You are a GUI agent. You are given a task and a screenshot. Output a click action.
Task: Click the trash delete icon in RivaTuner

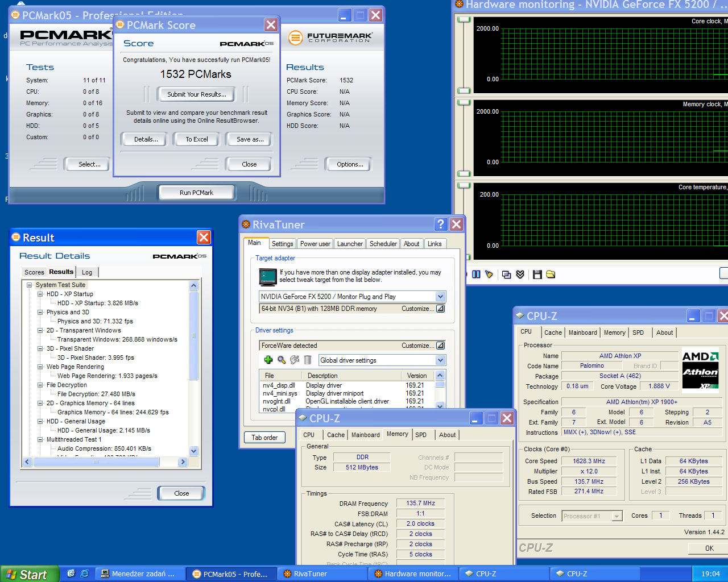click(x=308, y=360)
